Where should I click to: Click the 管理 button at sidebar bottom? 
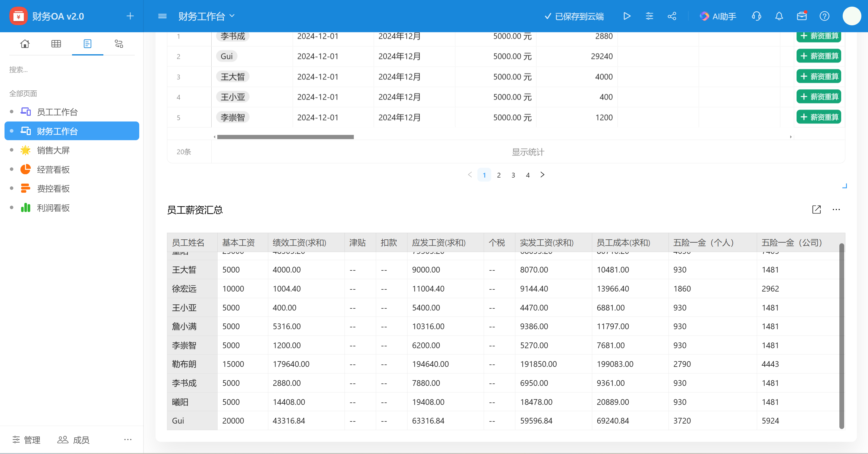[x=26, y=440]
